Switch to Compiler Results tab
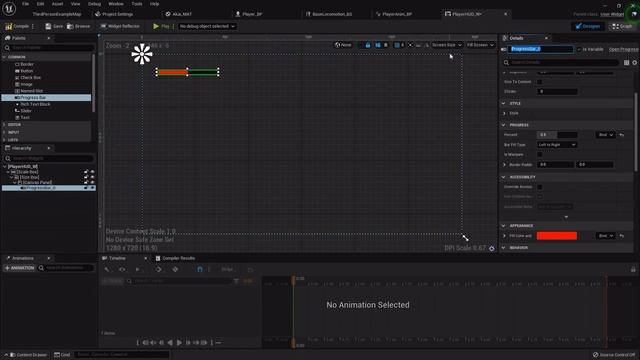This screenshot has height=360, width=640. pos(176,258)
